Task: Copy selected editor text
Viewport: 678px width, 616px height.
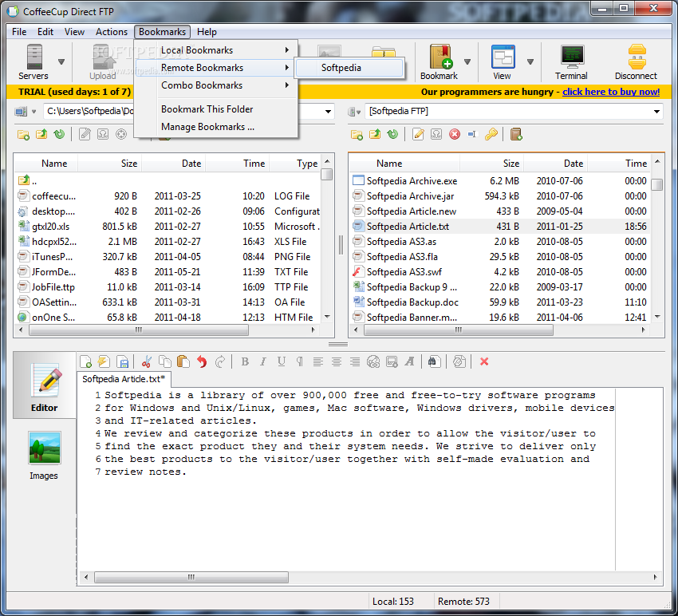Action: [x=165, y=361]
